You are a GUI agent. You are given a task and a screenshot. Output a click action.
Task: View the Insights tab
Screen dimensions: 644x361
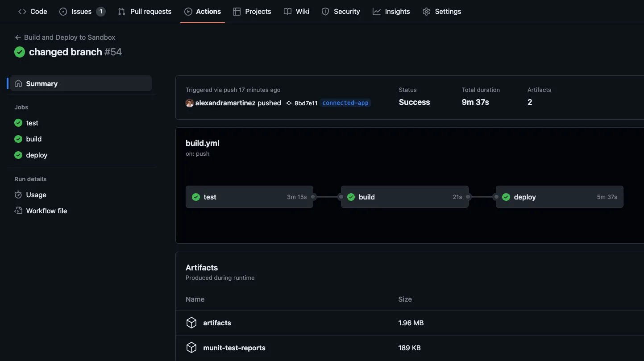[391, 12]
